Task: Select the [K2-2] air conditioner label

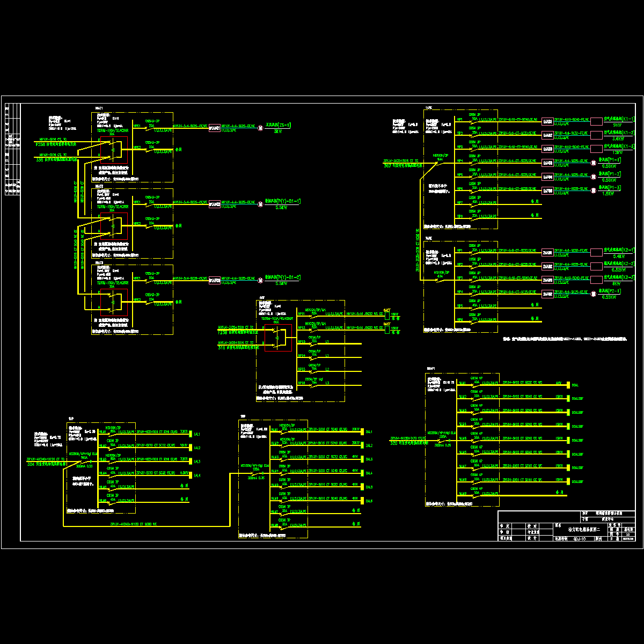Action: coord(619,264)
